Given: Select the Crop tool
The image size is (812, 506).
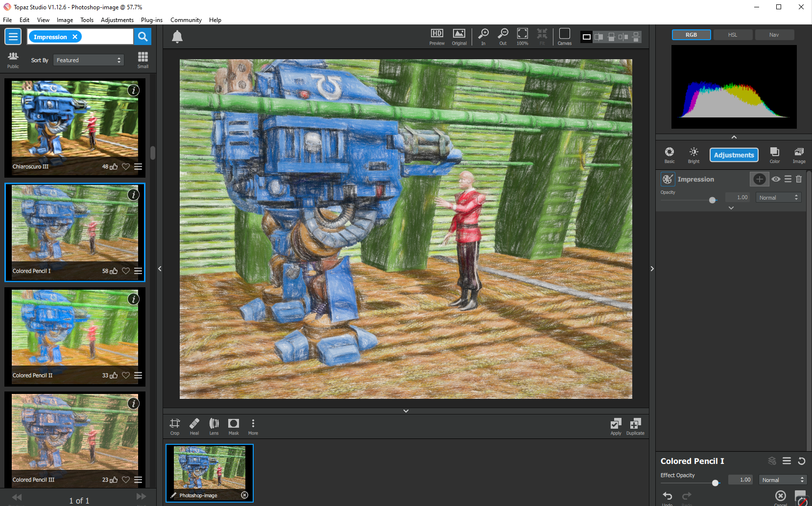Looking at the screenshot, I should coord(175,426).
